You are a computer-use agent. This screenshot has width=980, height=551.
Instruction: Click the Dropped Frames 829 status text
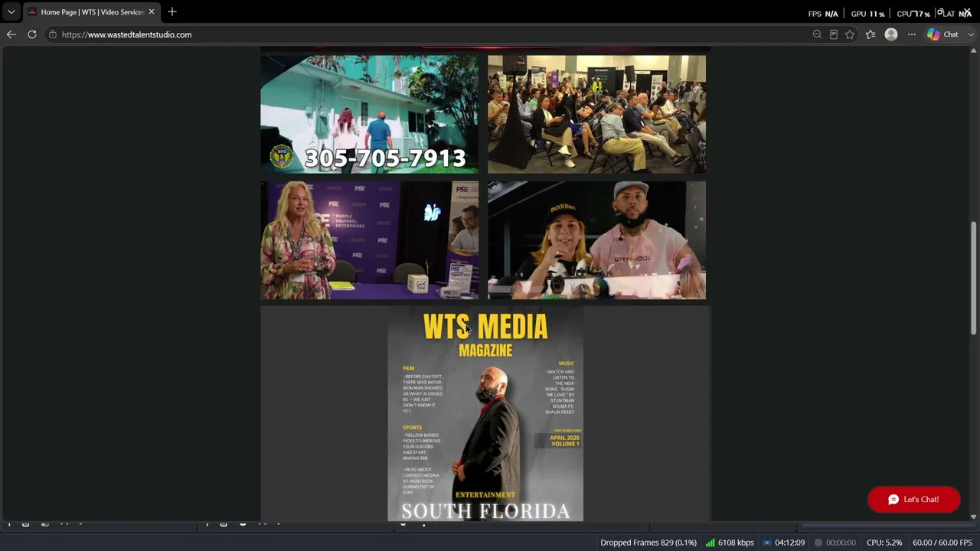pyautogui.click(x=648, y=543)
